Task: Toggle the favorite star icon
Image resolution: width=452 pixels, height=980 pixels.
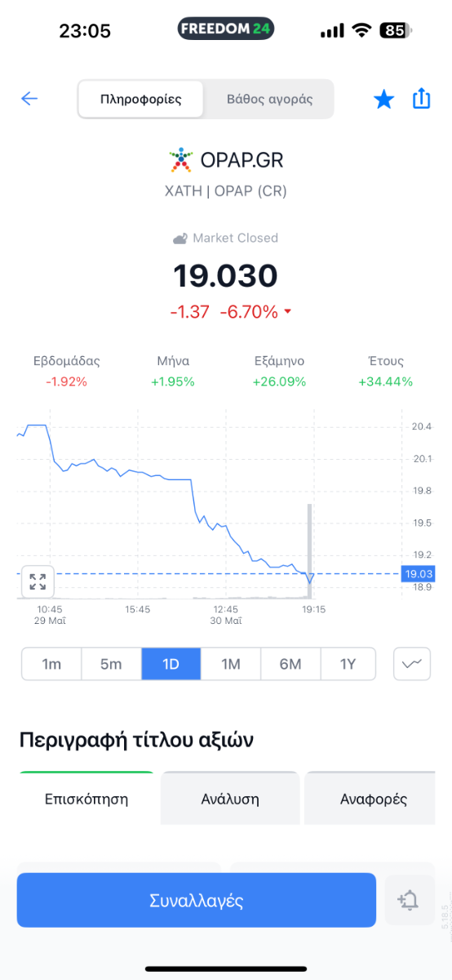Action: click(383, 100)
